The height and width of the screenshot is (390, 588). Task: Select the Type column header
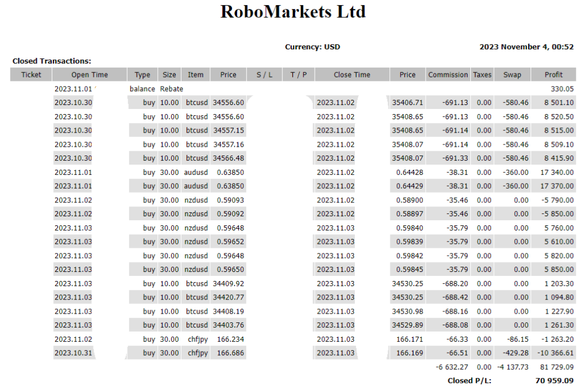pos(142,75)
